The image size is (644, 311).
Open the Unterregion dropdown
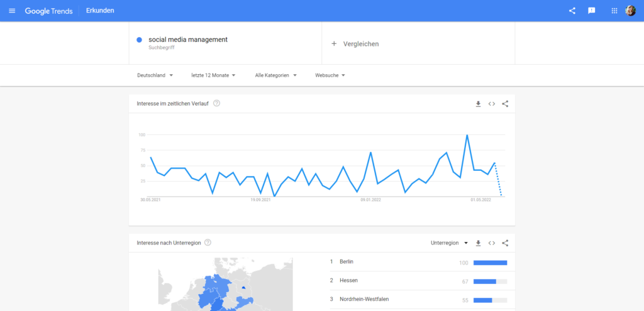pos(449,243)
